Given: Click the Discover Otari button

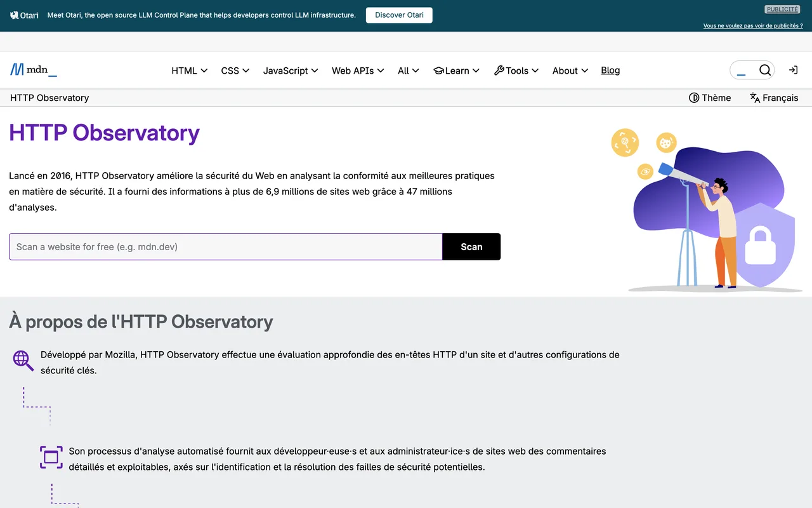Looking at the screenshot, I should click(x=399, y=15).
